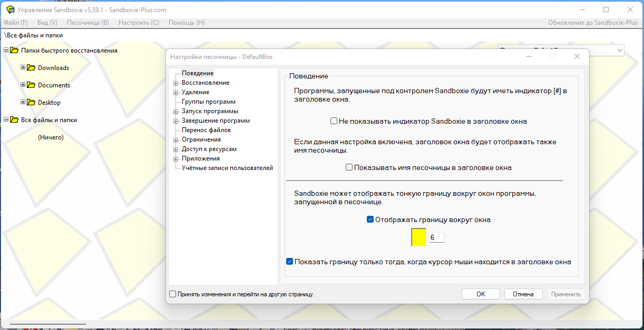The height and width of the screenshot is (330, 644).
Task: Enable Не показывать индикатор Sandboxie checkbox
Action: pyautogui.click(x=334, y=121)
